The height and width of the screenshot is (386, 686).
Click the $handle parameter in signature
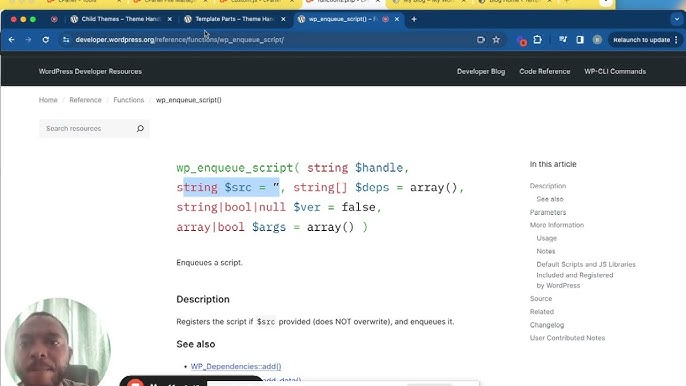tap(379, 168)
